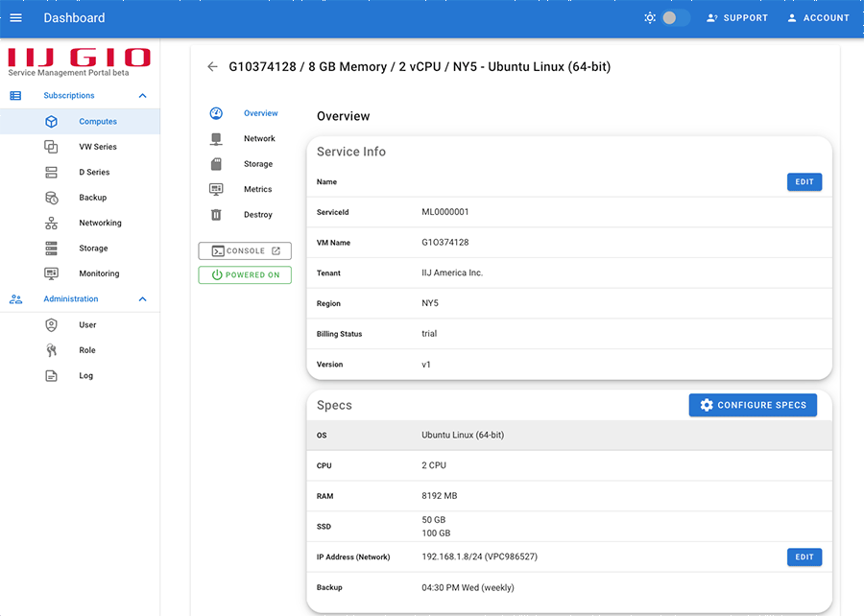
Task: Switch to the Metrics tab
Action: coord(257,190)
